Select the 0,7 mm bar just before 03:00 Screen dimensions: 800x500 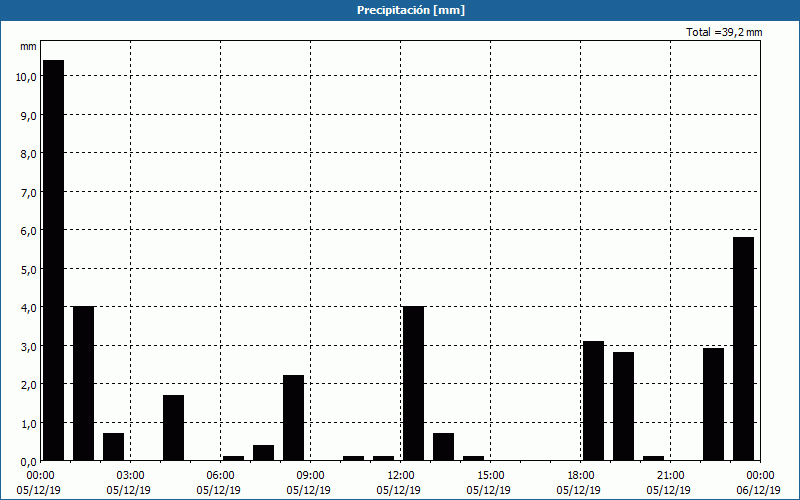(113, 447)
